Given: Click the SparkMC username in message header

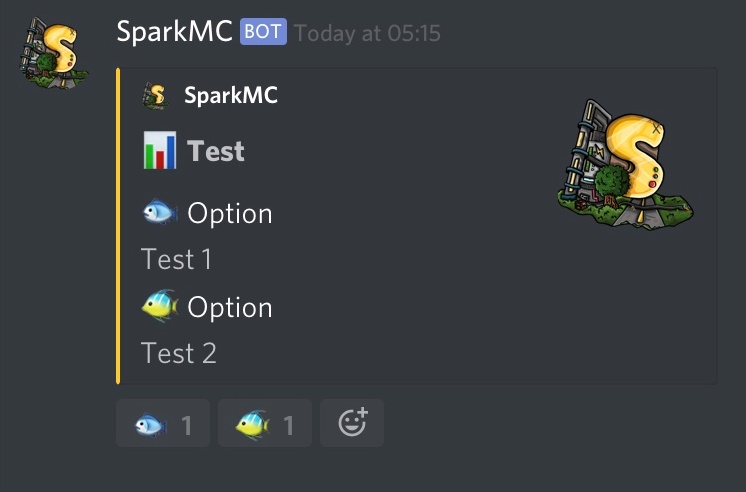Looking at the screenshot, I should (x=174, y=32).
